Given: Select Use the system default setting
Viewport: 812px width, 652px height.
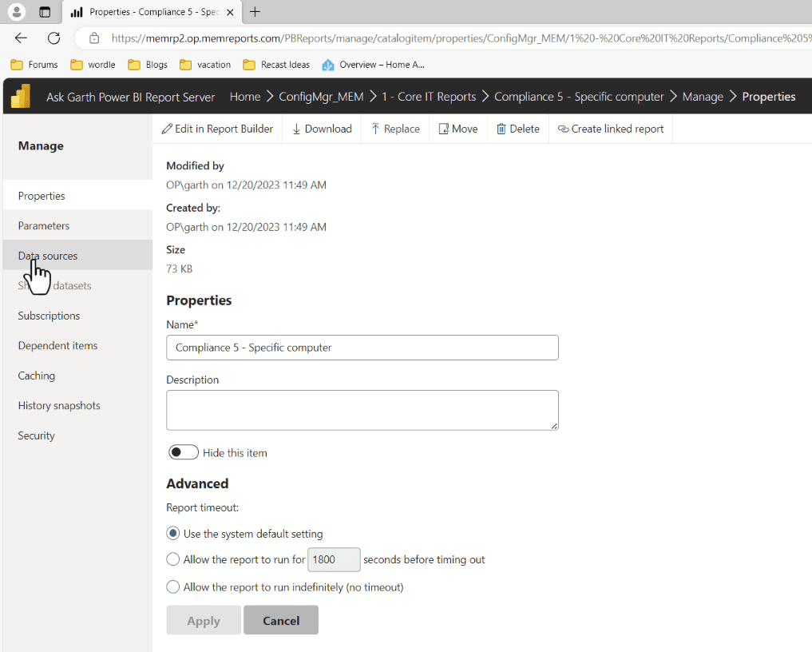Looking at the screenshot, I should coord(173,533).
